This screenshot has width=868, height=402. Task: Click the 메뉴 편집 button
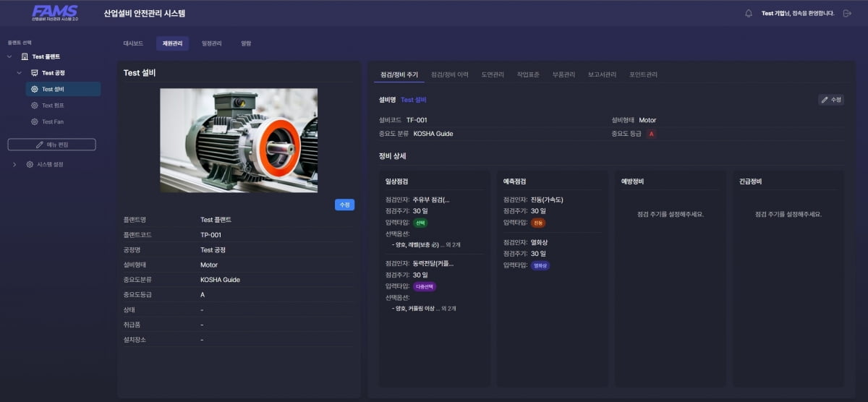51,145
